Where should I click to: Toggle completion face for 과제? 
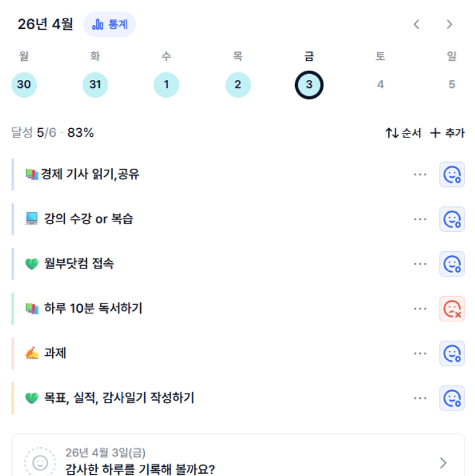(x=452, y=354)
